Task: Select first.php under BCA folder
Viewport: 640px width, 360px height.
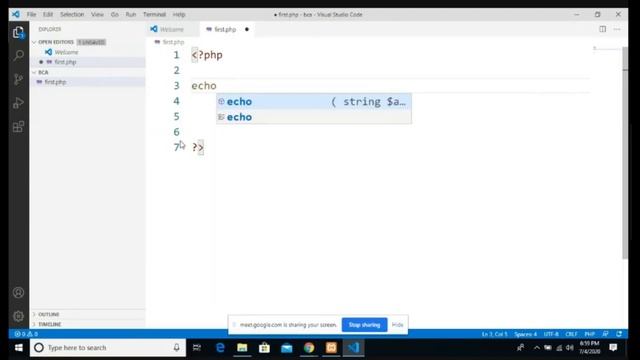Action: 88,82
